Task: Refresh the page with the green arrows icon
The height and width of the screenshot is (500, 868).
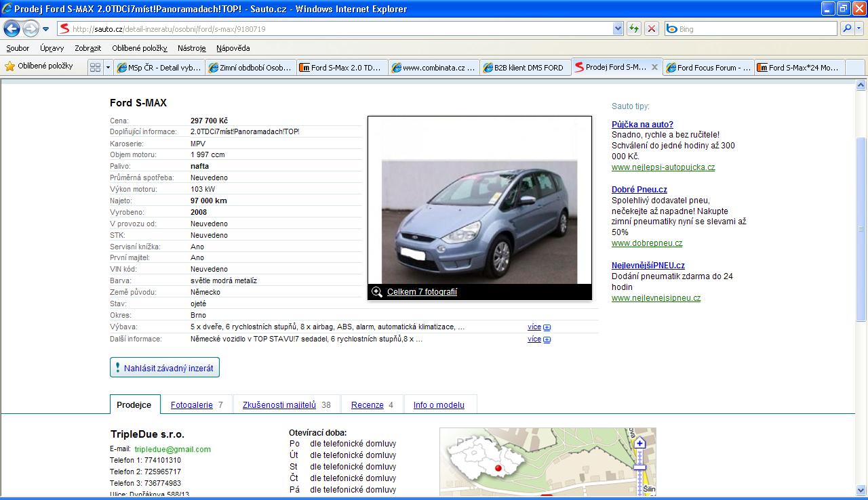Action: point(634,28)
